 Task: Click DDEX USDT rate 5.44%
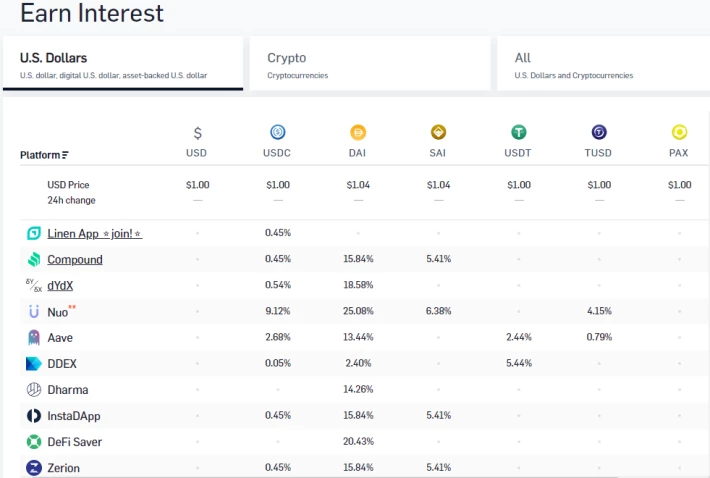(x=519, y=363)
